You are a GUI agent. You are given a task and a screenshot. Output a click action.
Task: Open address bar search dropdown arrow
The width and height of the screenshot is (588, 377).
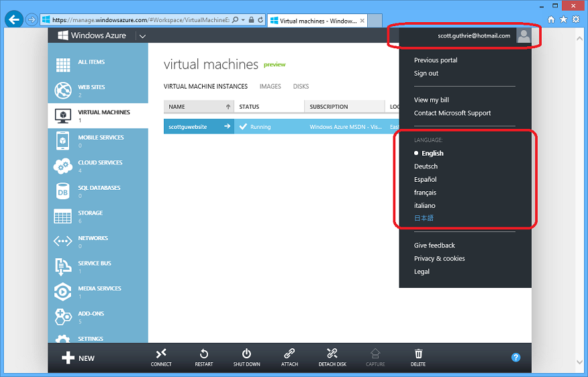coord(243,20)
